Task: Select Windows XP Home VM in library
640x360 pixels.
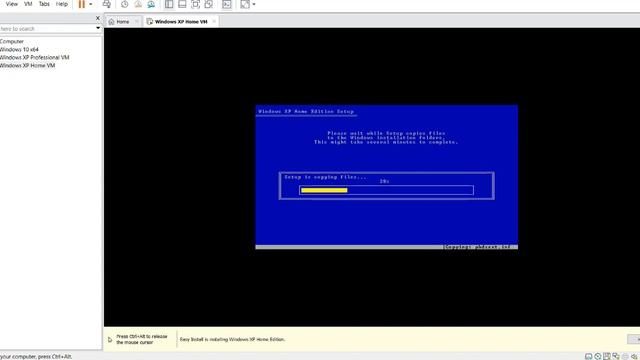Action: 27,65
